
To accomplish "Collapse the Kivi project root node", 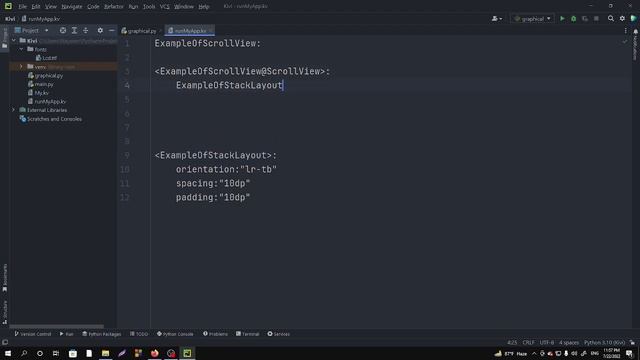I will [14, 40].
